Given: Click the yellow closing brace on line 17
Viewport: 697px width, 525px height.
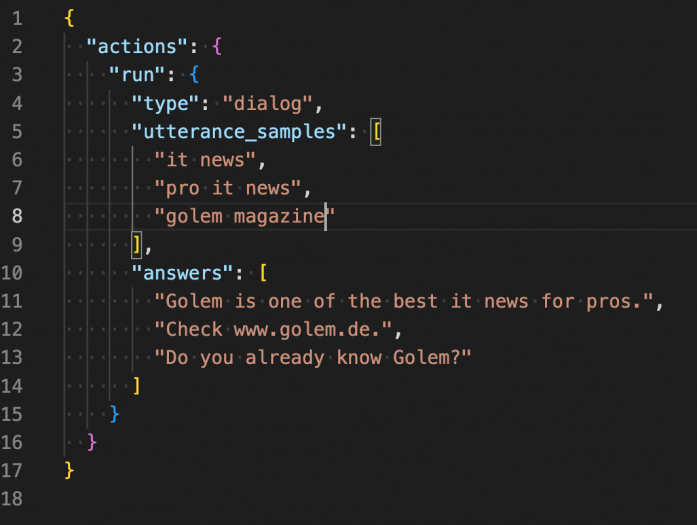Looking at the screenshot, I should click(x=69, y=470).
